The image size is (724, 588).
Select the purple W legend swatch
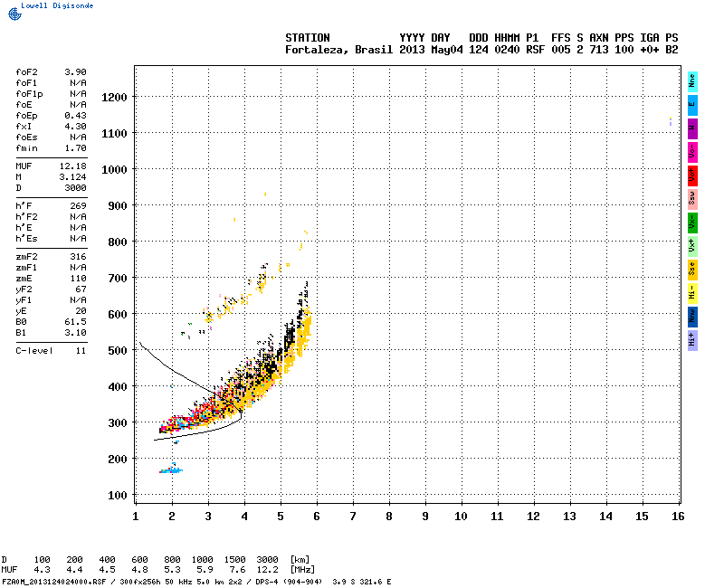tap(692, 128)
